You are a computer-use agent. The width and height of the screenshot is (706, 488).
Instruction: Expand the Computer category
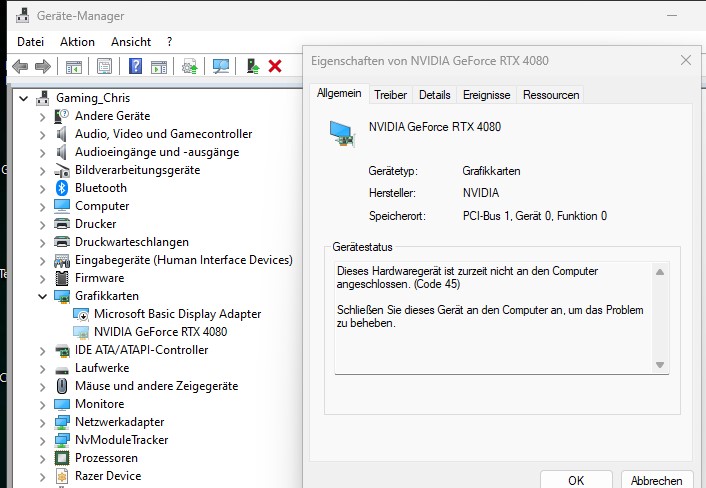click(42, 207)
